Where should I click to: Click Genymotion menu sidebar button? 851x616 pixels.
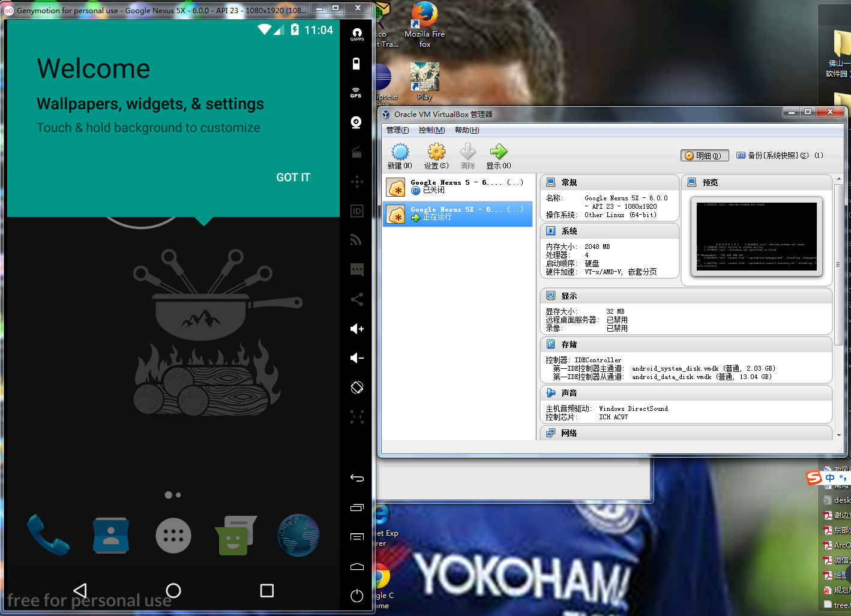coord(357,537)
